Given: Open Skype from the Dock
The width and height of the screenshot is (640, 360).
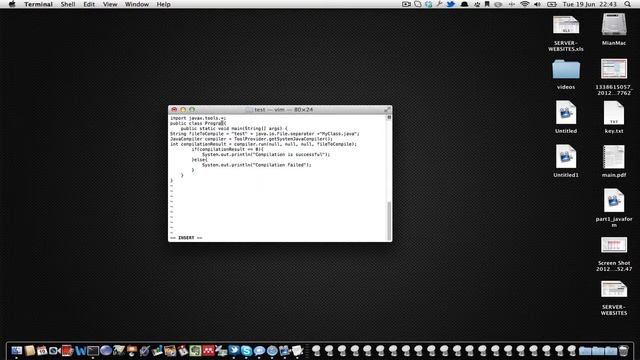Looking at the screenshot, I should (x=246, y=350).
